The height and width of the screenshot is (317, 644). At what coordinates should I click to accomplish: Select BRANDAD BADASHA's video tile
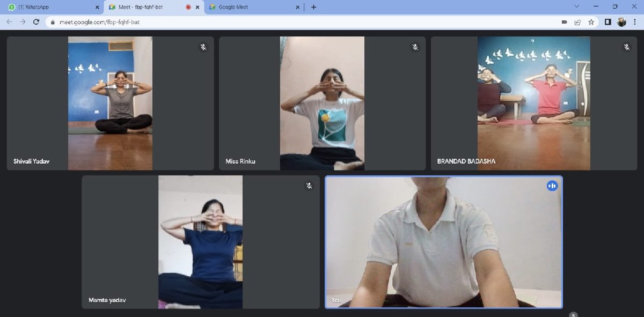click(x=534, y=103)
